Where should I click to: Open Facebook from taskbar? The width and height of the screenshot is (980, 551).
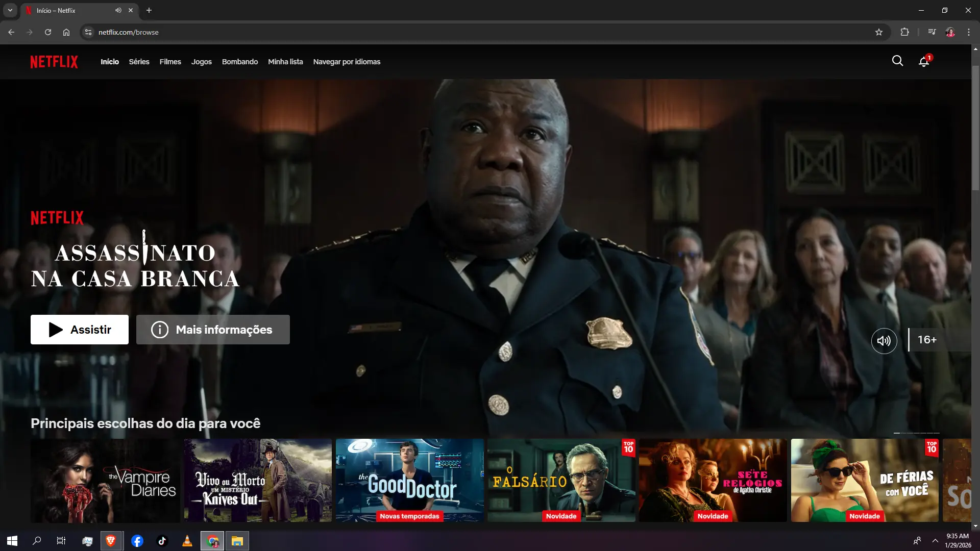tap(137, 541)
